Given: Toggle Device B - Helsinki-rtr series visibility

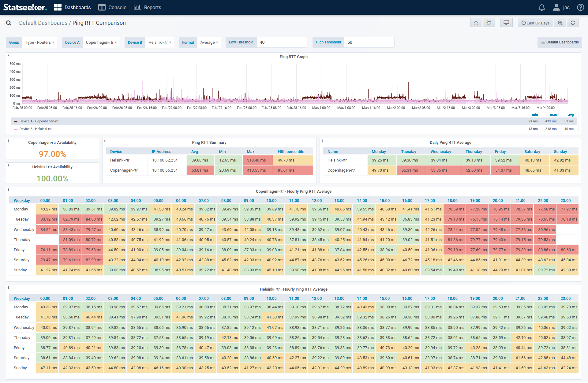Looking at the screenshot, I should 35,129.
